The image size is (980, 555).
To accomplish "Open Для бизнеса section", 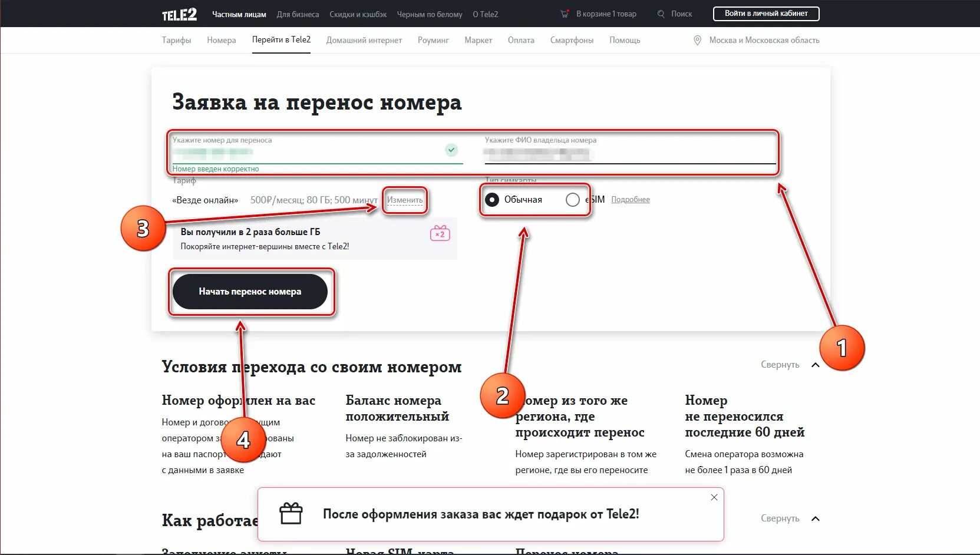I will coord(298,14).
